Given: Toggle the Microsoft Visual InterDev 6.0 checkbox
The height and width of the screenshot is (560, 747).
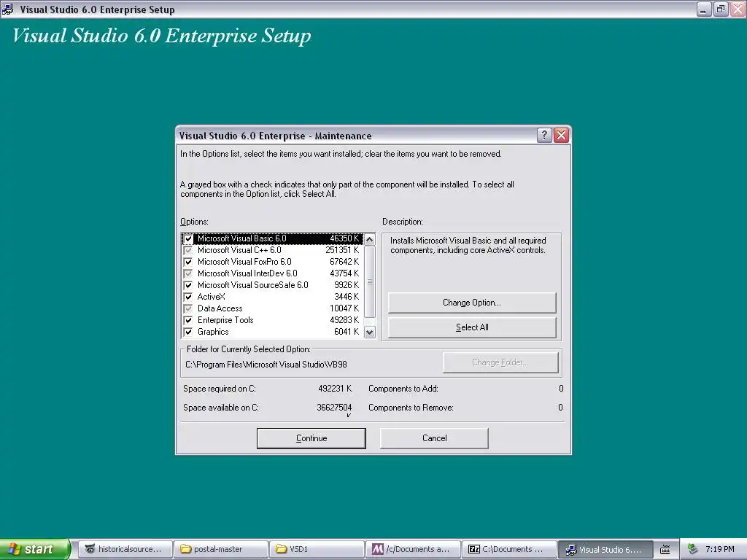Looking at the screenshot, I should 188,273.
